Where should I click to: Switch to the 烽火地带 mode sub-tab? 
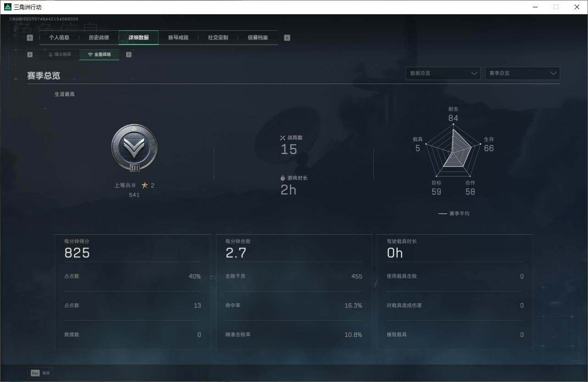(x=60, y=55)
